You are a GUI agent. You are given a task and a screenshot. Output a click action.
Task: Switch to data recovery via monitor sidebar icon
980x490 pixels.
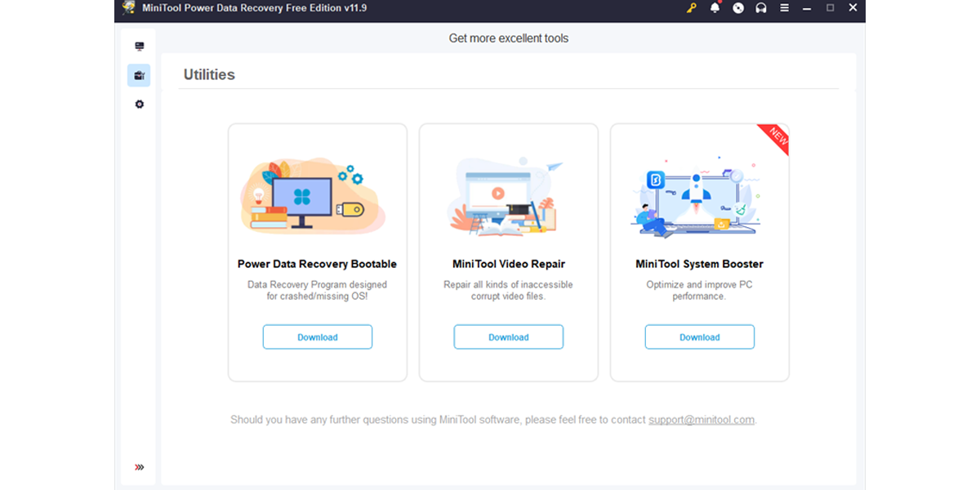[139, 45]
